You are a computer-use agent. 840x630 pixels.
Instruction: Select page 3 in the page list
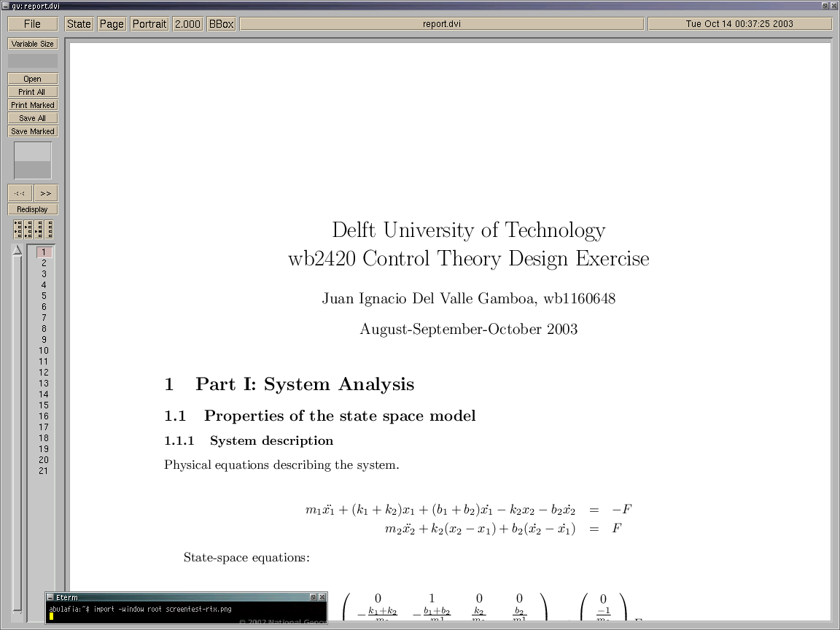click(44, 273)
